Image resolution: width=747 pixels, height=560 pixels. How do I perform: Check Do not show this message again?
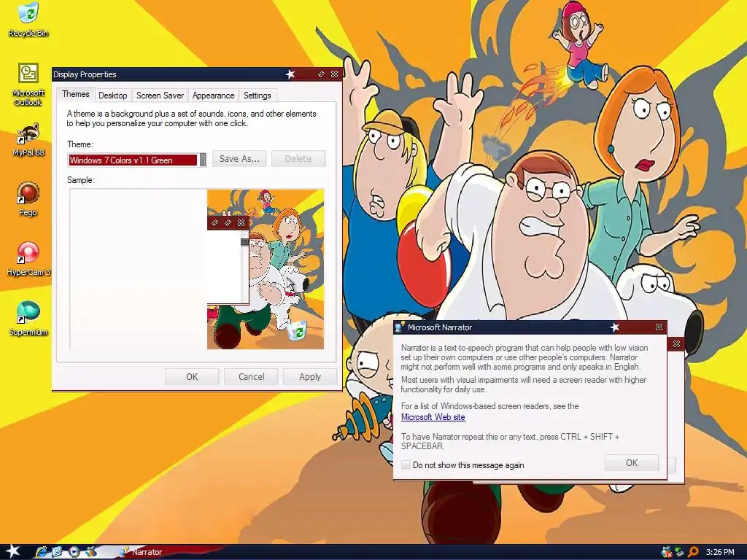pyautogui.click(x=406, y=464)
